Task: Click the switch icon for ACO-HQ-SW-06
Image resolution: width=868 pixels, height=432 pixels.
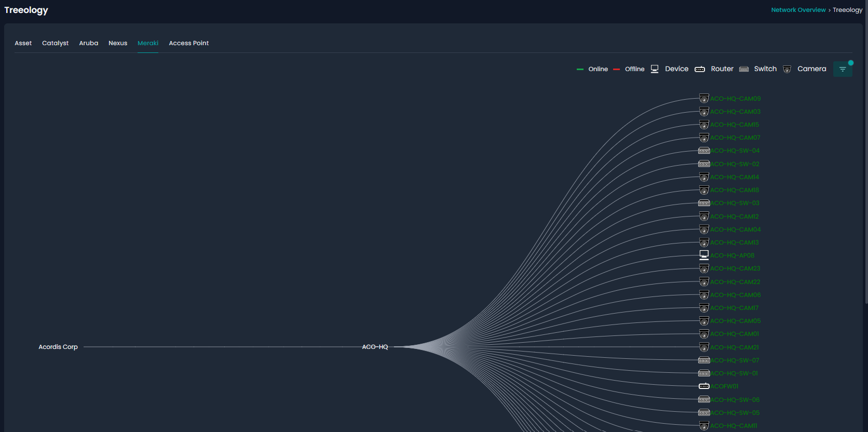Action: 704,400
